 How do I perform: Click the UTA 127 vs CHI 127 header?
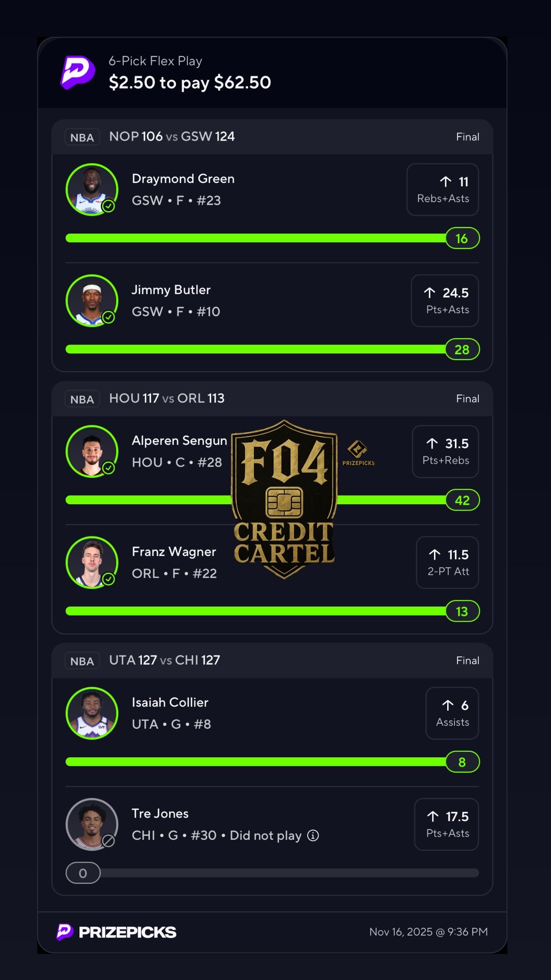tap(164, 660)
